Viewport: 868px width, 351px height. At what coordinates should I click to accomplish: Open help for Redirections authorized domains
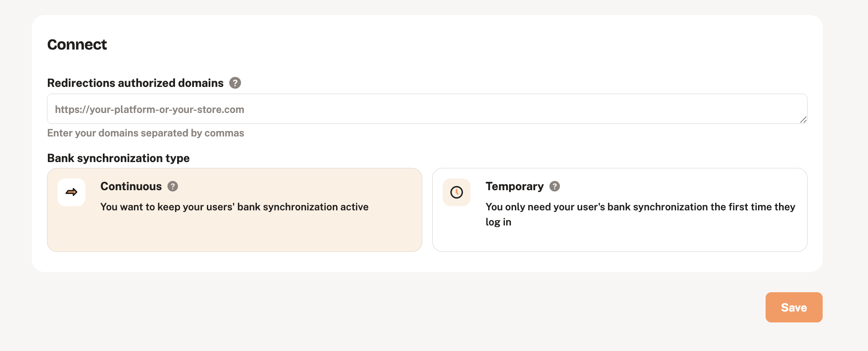[x=235, y=83]
